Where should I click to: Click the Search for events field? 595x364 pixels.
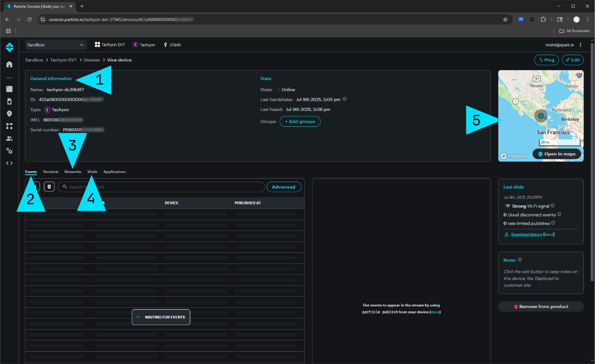tap(161, 187)
